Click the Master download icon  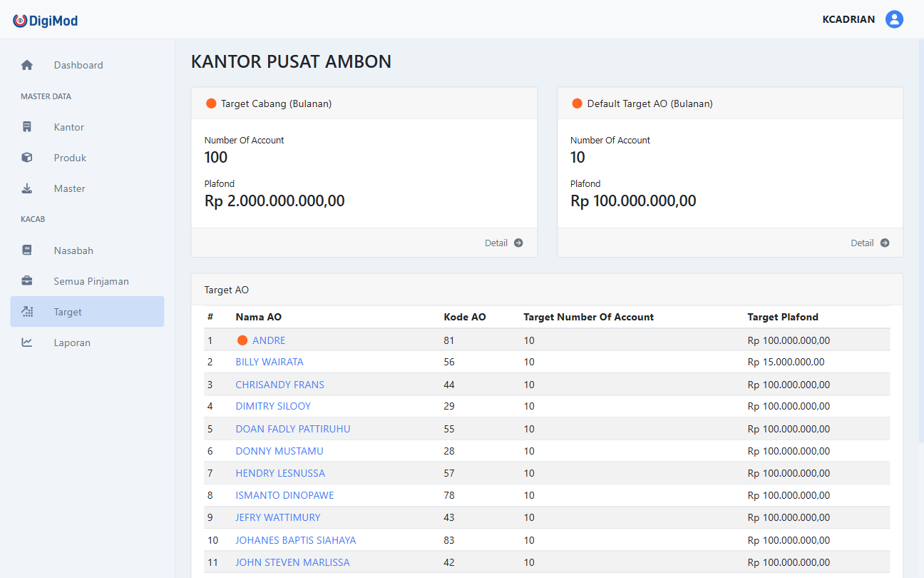(x=27, y=188)
